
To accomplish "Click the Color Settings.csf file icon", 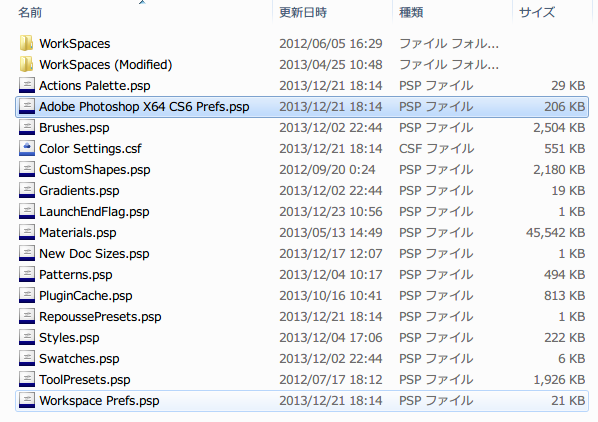I will point(27,148).
